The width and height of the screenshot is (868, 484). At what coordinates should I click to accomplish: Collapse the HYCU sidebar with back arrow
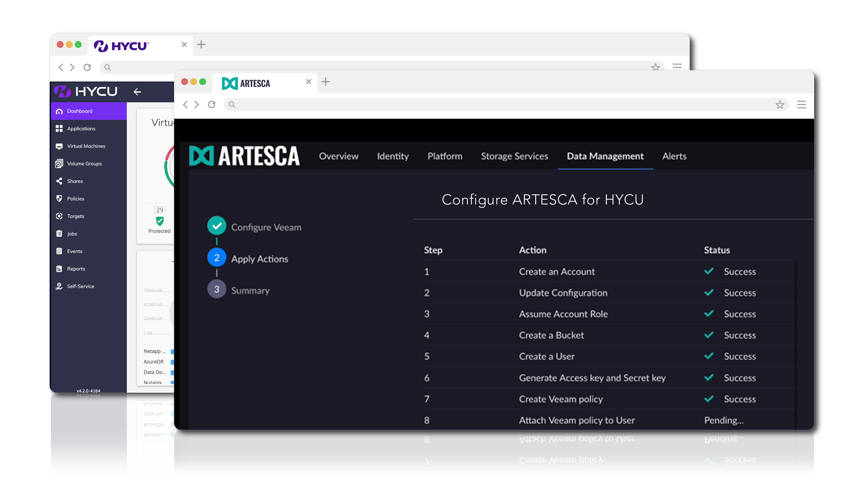137,91
